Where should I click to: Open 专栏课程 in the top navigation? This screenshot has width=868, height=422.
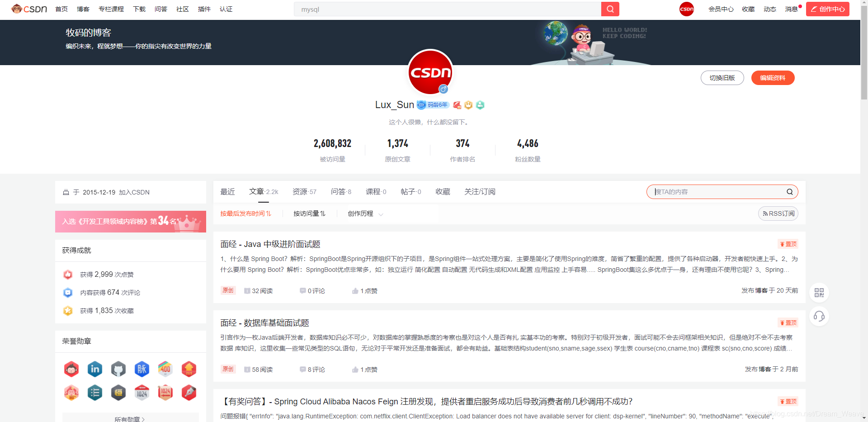click(x=111, y=9)
